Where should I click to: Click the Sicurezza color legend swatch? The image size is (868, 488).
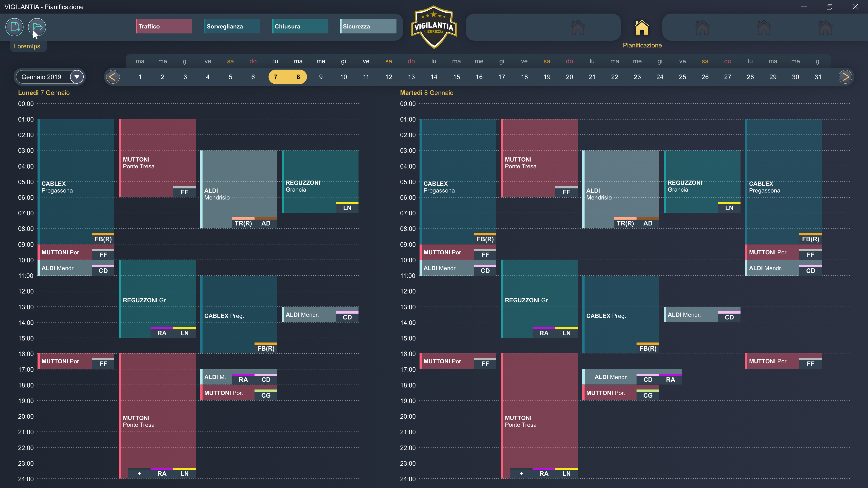tap(368, 26)
